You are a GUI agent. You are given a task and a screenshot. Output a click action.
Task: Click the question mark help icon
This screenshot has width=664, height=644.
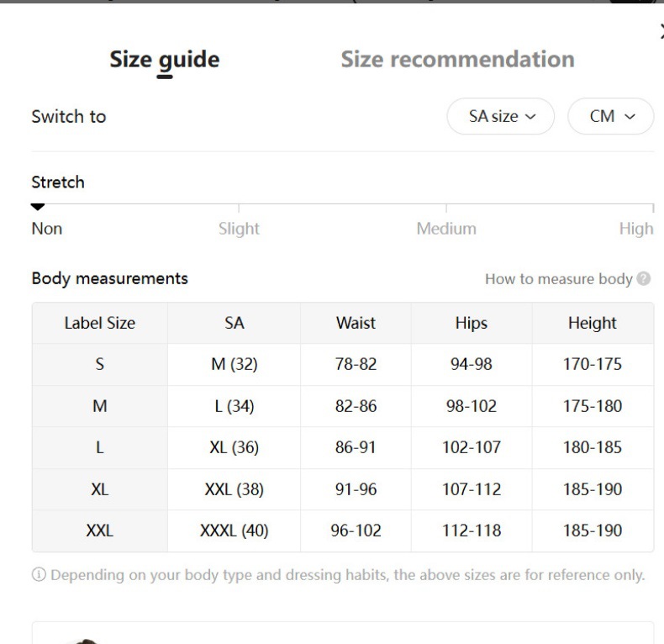pos(645,279)
